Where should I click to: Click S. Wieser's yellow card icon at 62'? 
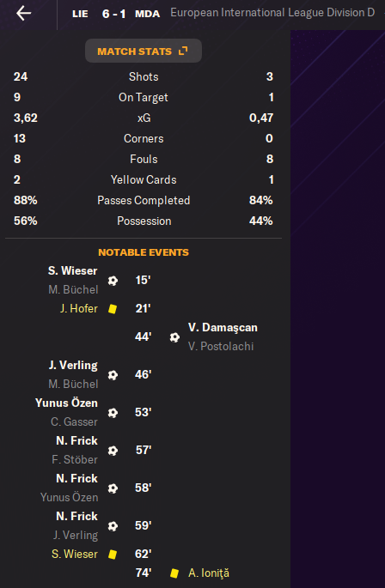click(x=113, y=555)
